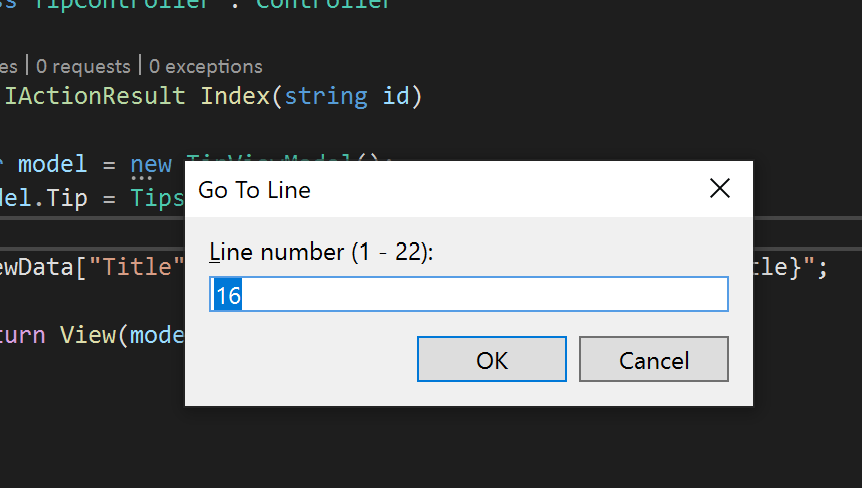
Task: Close the Go To Line dialog
Action: pos(720,188)
